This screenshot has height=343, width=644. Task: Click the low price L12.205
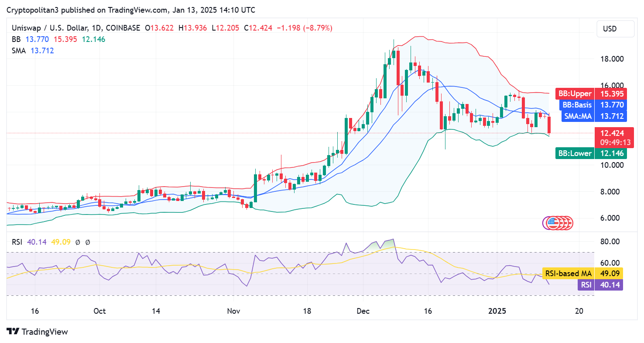point(225,28)
